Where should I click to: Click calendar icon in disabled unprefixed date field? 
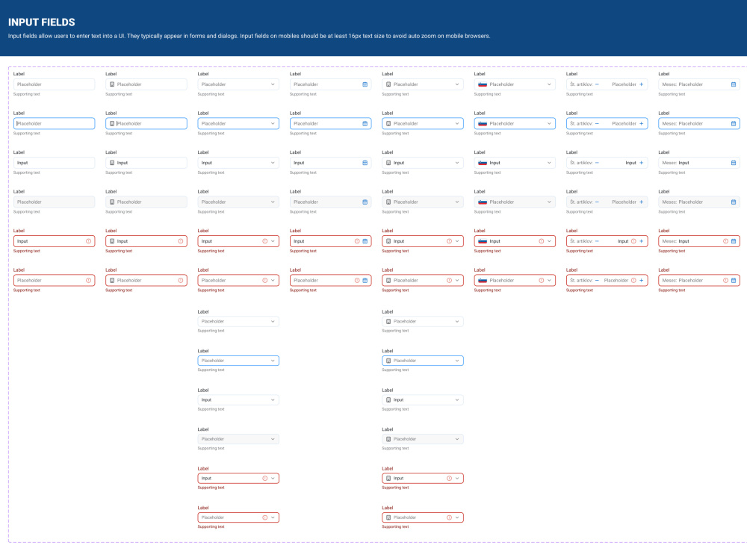click(365, 202)
